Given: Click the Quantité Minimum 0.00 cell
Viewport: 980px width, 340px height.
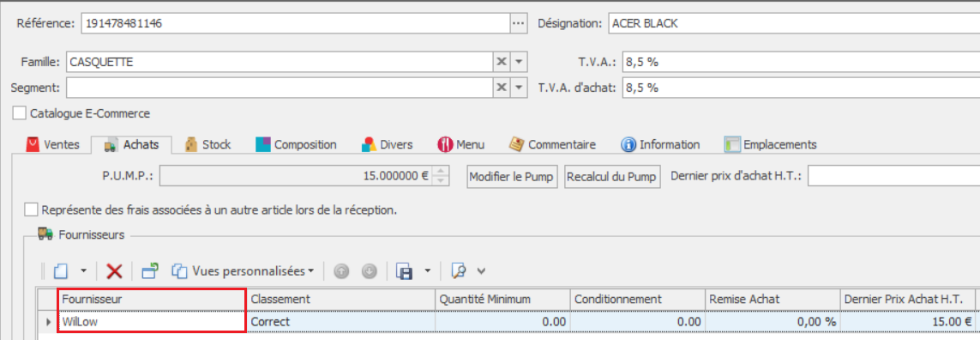Looking at the screenshot, I should pyautogui.click(x=502, y=322).
